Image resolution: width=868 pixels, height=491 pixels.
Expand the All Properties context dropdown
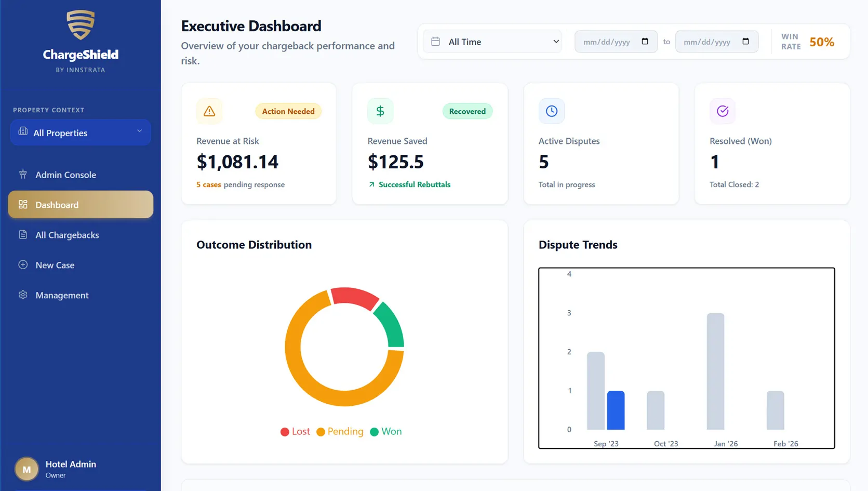(x=81, y=133)
